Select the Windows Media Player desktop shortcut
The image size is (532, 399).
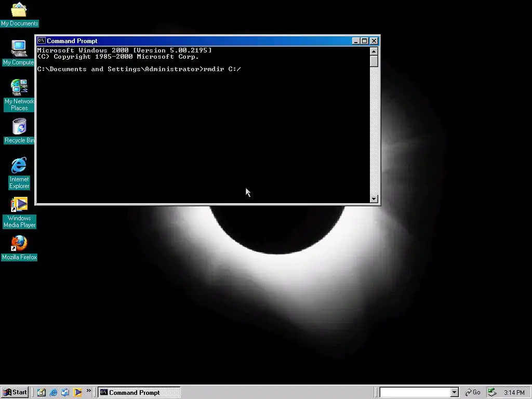click(19, 212)
